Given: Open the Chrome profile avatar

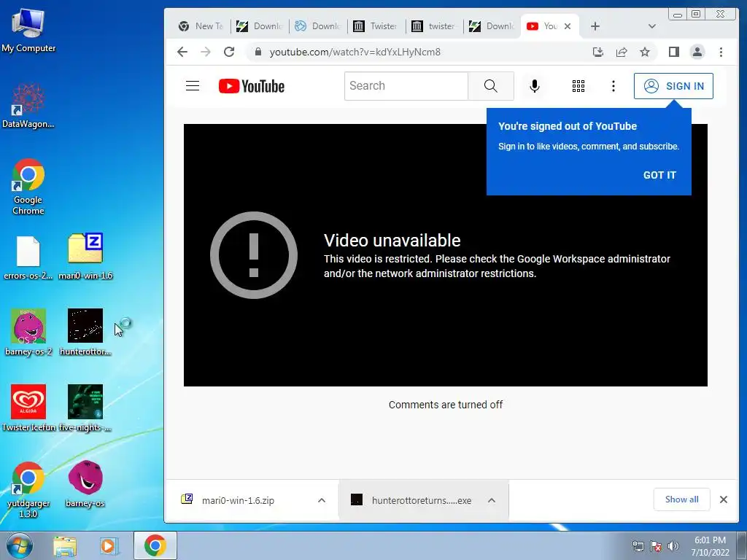Looking at the screenshot, I should (697, 52).
